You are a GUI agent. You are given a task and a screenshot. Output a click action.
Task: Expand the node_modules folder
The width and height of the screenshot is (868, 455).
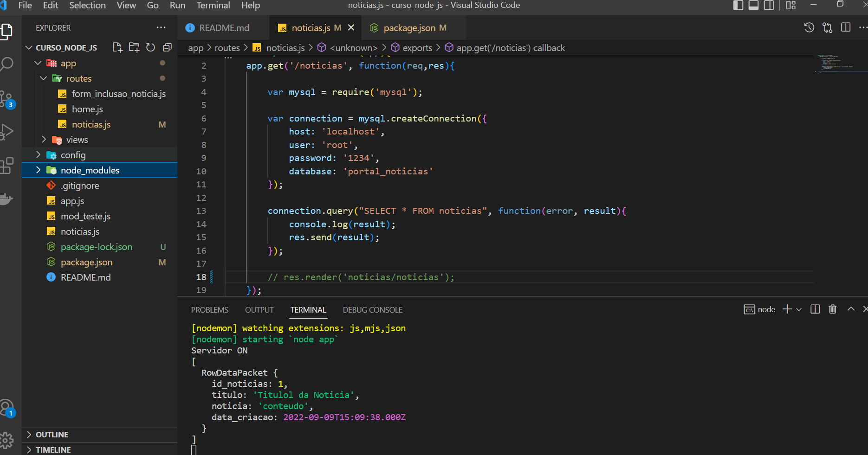tap(99, 170)
